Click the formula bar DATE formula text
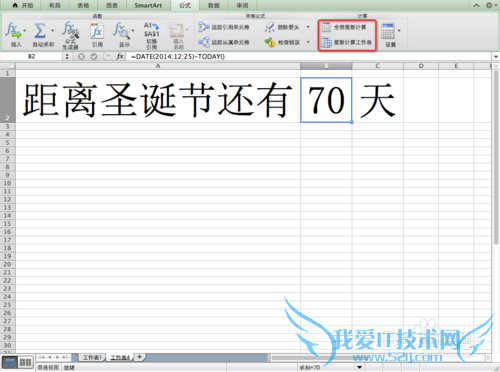 (178, 57)
